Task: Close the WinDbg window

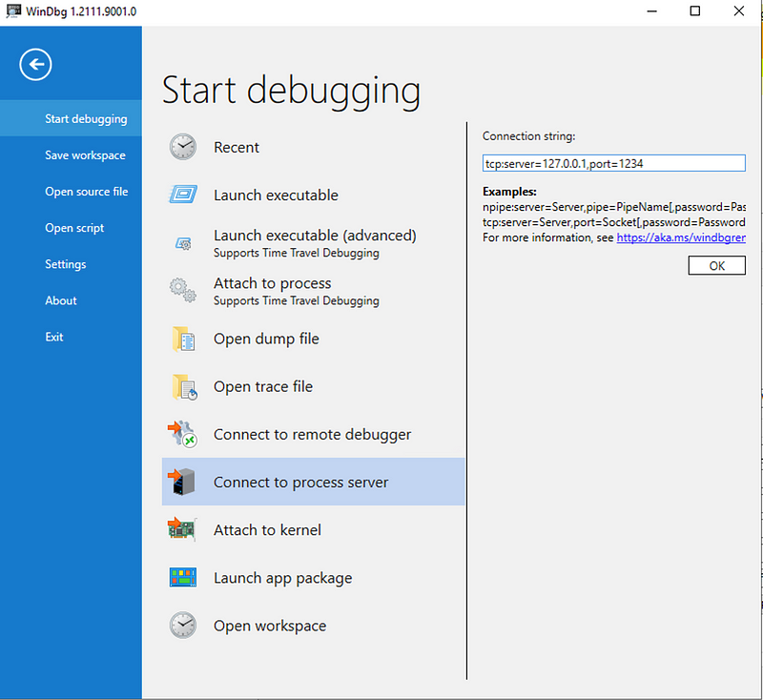Action: coord(738,10)
